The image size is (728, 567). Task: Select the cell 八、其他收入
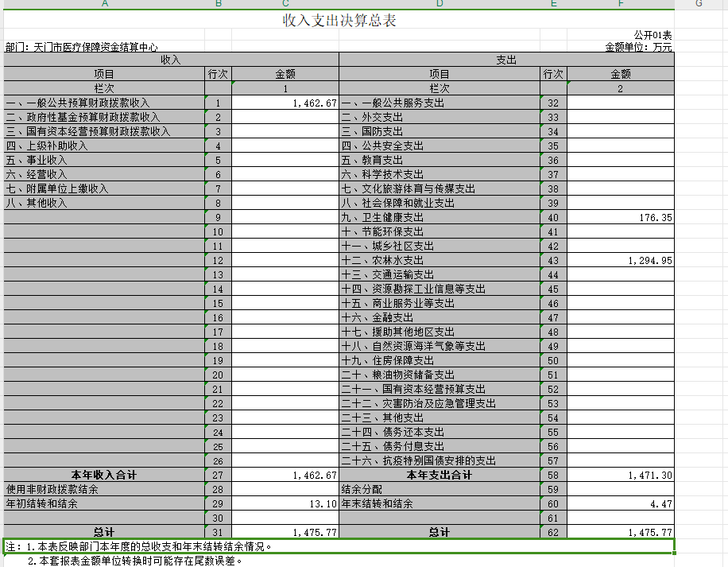tap(104, 203)
